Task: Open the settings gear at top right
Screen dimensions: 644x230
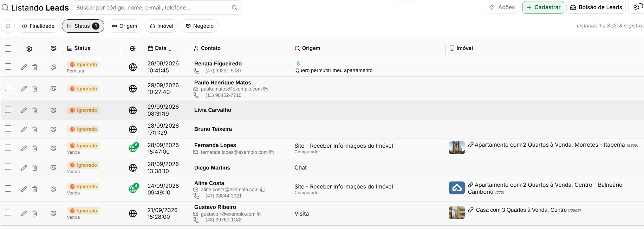Action: [x=636, y=7]
